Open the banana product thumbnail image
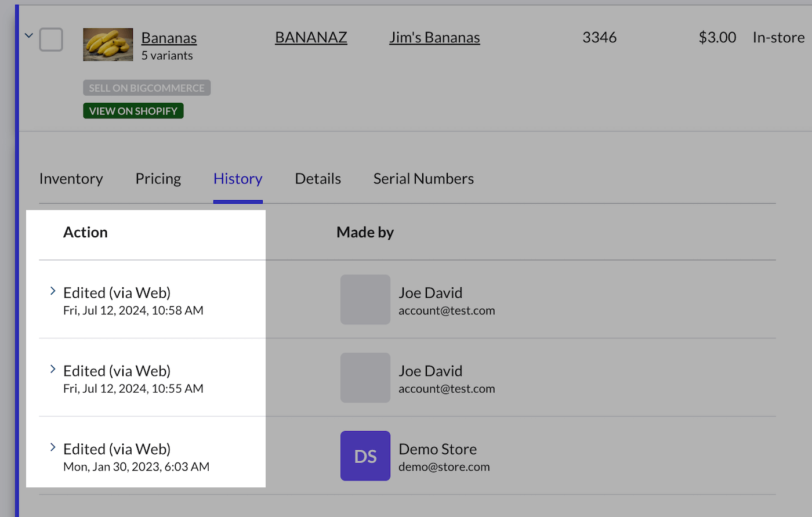Viewport: 812px width, 517px height. (x=108, y=45)
